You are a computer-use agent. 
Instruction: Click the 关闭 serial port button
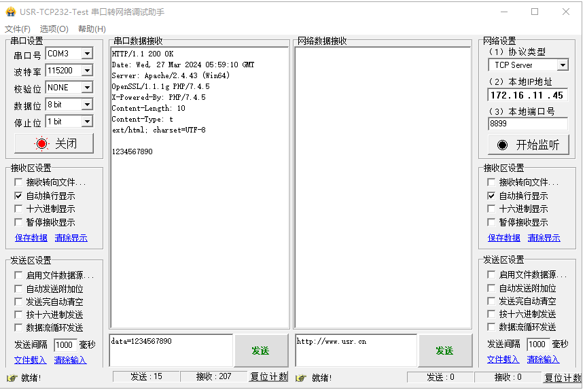tap(54, 143)
